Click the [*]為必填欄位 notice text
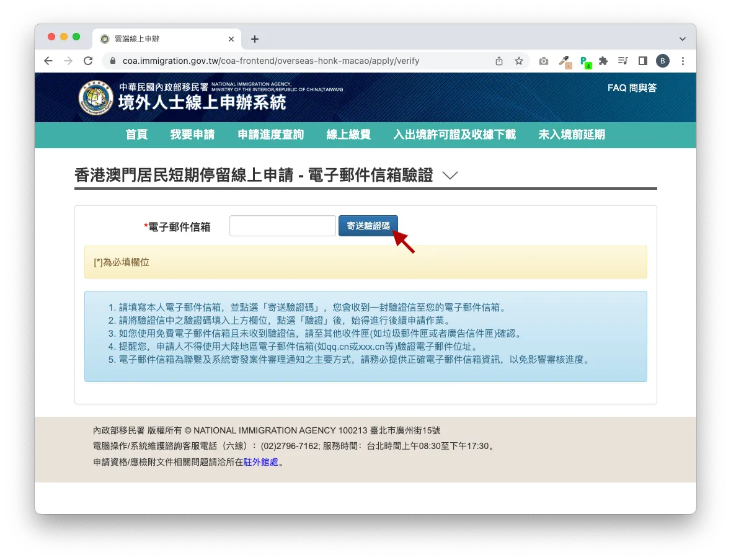 (x=122, y=262)
